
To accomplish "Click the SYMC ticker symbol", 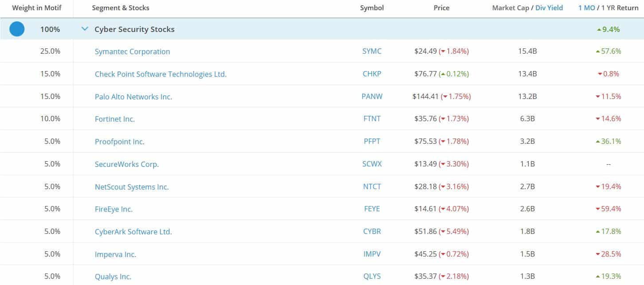I will point(372,51).
